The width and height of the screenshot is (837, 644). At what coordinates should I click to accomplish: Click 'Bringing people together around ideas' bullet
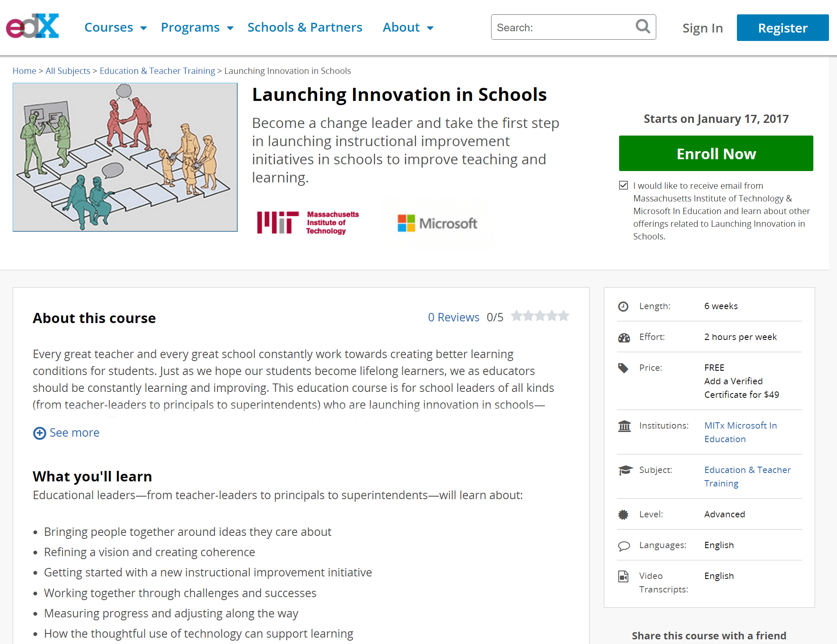(188, 532)
